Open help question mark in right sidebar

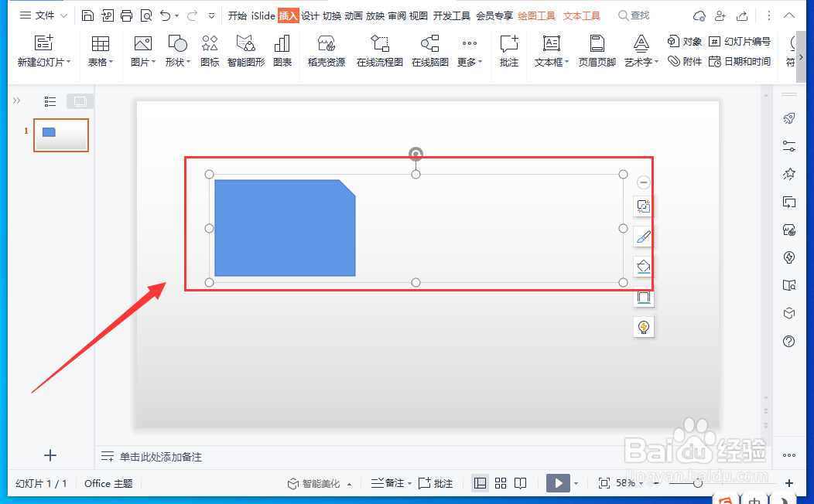coord(789,341)
